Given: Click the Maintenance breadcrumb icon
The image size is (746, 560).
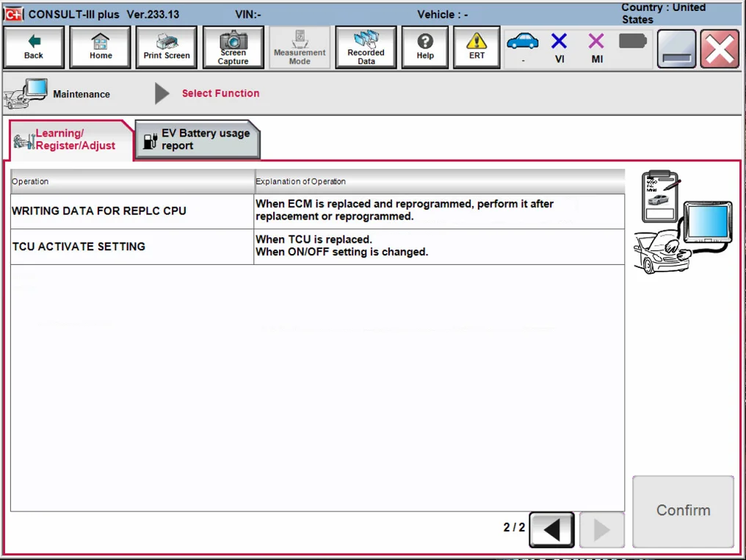Looking at the screenshot, I should [26, 94].
